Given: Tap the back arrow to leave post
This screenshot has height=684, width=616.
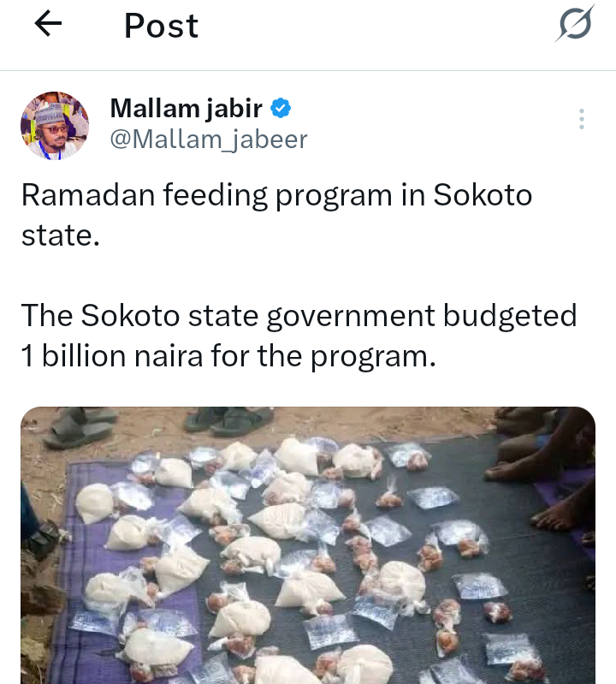Looking at the screenshot, I should [48, 26].
